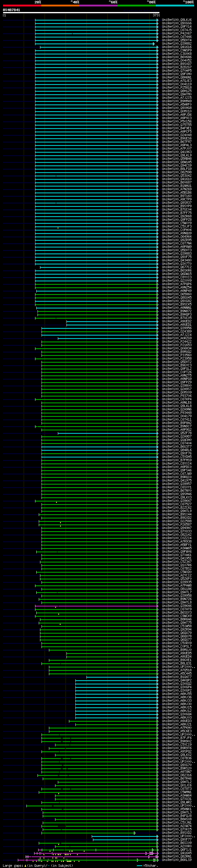Open the UniRef100_O24048 hit label

(177, 135)
